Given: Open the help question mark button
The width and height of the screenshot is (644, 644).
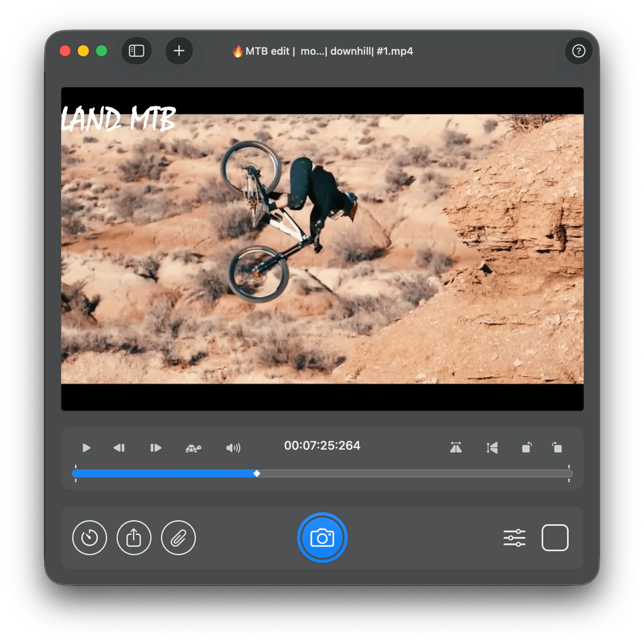Looking at the screenshot, I should coord(579,51).
